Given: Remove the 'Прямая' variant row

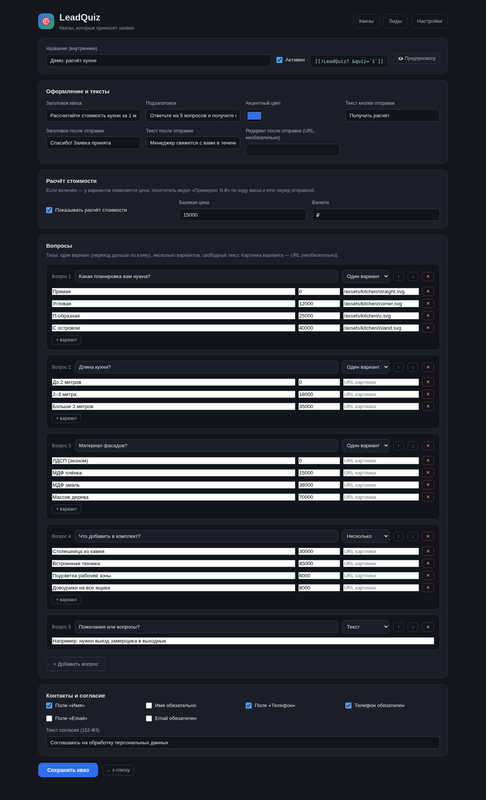Looking at the screenshot, I should tap(428, 291).
